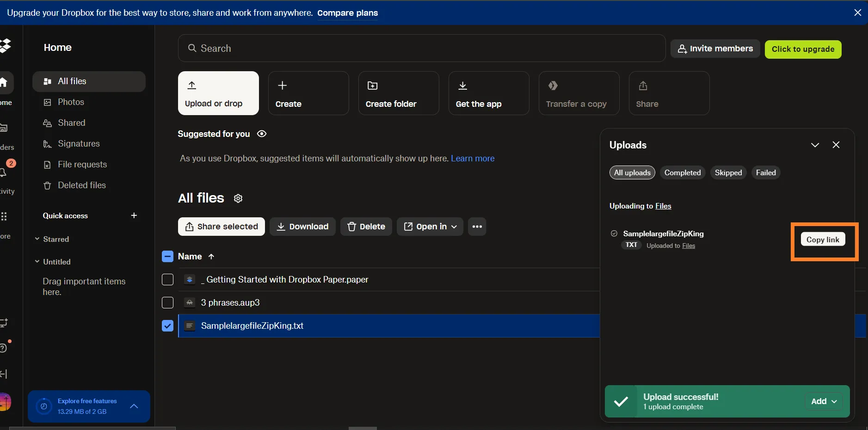Click SamplelargefileZipKing entry in Uploads panel
The height and width of the screenshot is (430, 868).
(x=663, y=234)
